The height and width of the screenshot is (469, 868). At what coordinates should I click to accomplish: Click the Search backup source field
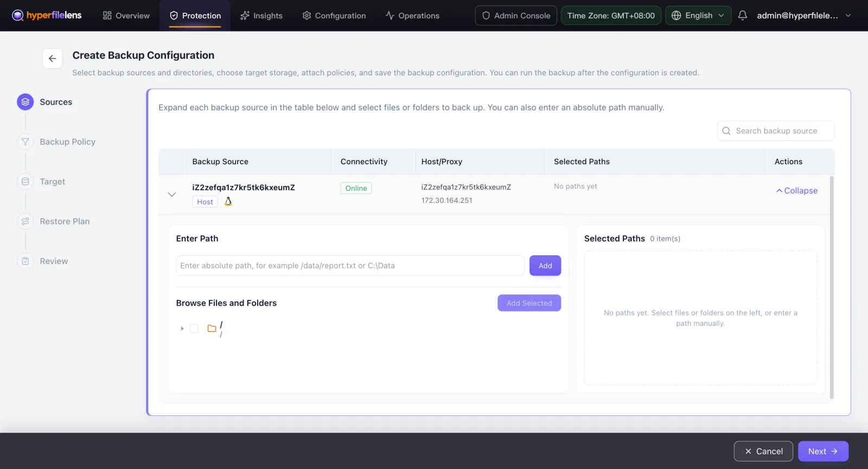click(x=776, y=131)
